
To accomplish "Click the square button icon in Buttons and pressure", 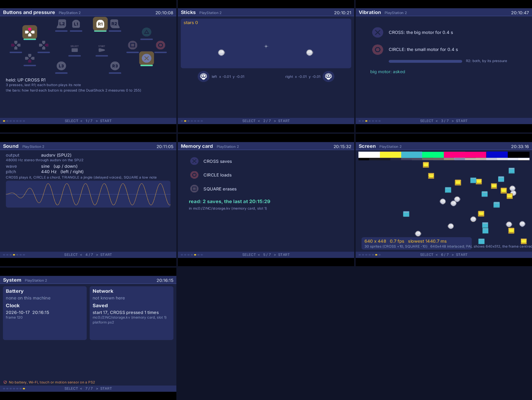I will point(133,45).
